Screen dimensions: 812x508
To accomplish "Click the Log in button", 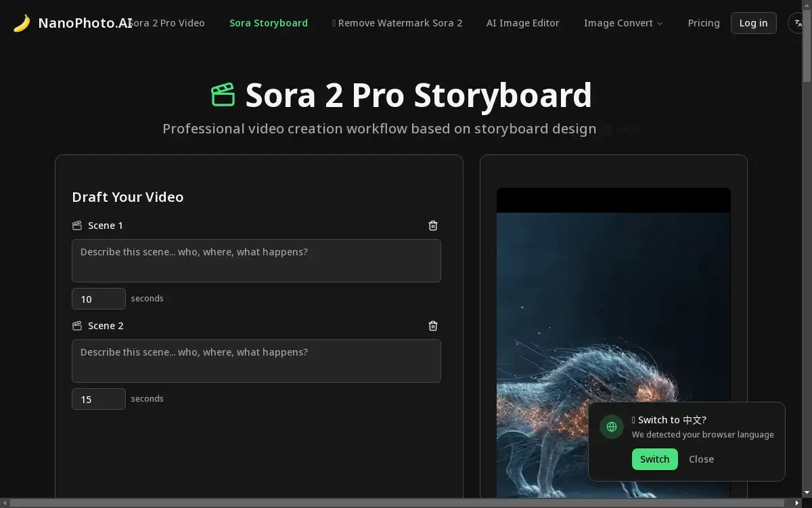I will (753, 22).
